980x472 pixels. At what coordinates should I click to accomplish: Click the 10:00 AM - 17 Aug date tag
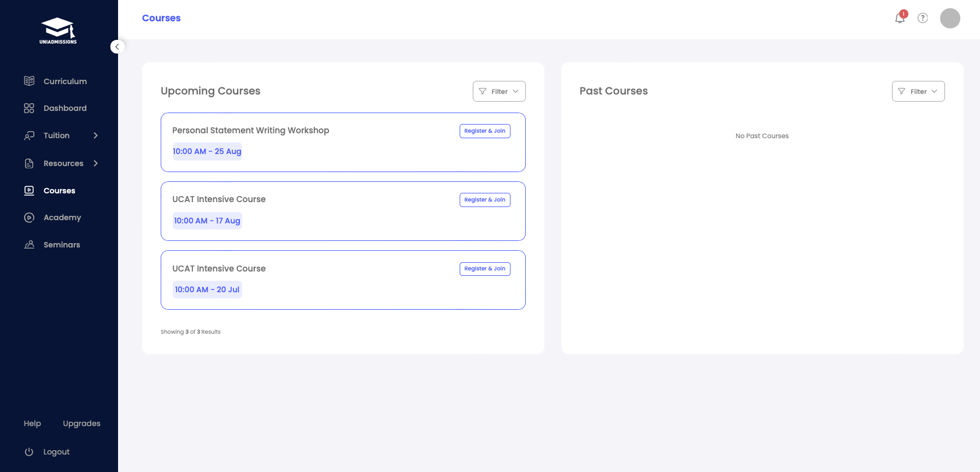[207, 221]
